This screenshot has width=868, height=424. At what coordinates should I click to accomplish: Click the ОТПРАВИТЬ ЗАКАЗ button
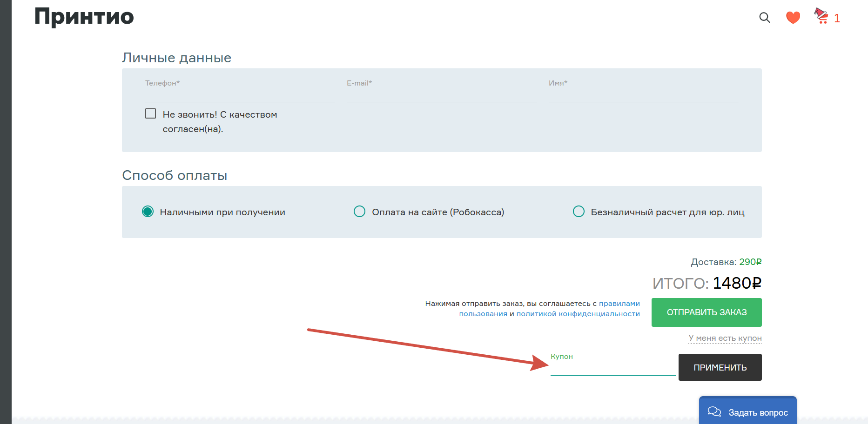coord(707,312)
